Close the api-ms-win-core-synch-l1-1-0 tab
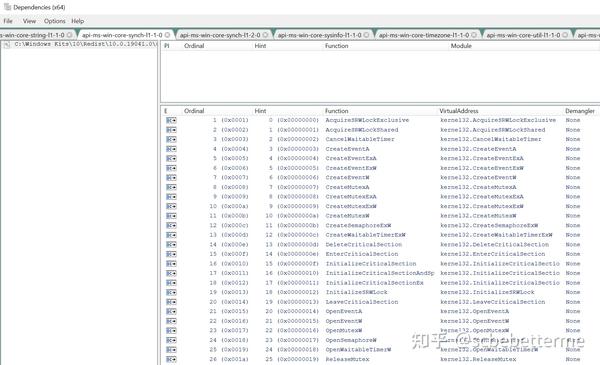 point(167,35)
